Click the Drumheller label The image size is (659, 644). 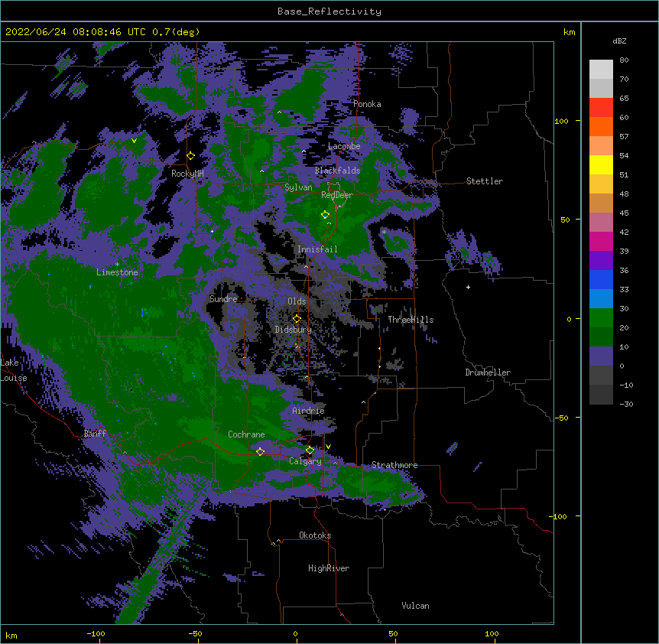(488, 372)
